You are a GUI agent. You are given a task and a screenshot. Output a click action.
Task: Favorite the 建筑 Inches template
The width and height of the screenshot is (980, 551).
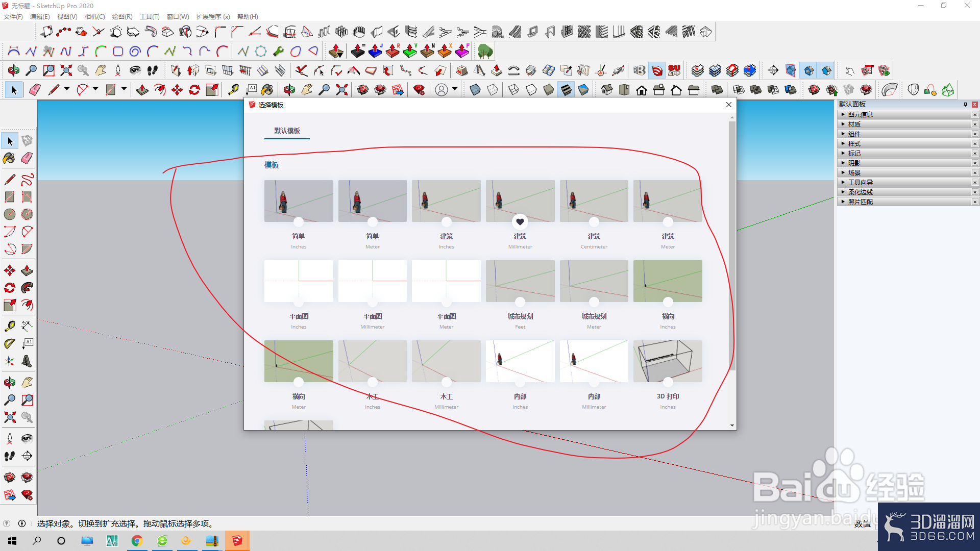click(x=447, y=222)
